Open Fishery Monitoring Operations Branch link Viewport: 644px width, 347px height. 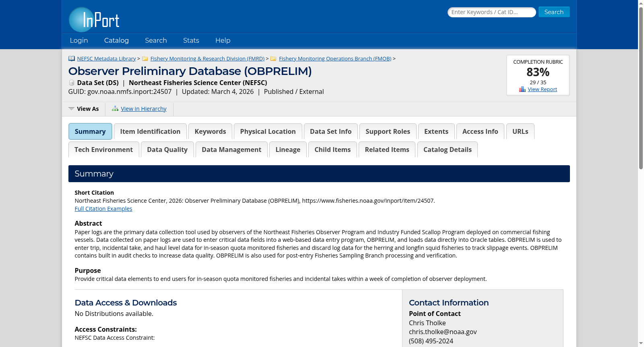335,59
